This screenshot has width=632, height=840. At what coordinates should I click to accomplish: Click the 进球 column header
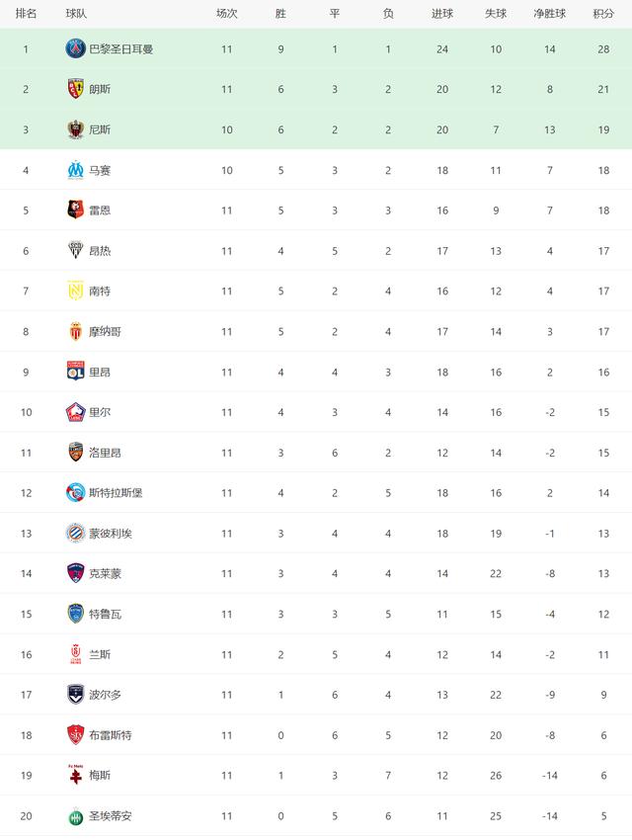(442, 13)
